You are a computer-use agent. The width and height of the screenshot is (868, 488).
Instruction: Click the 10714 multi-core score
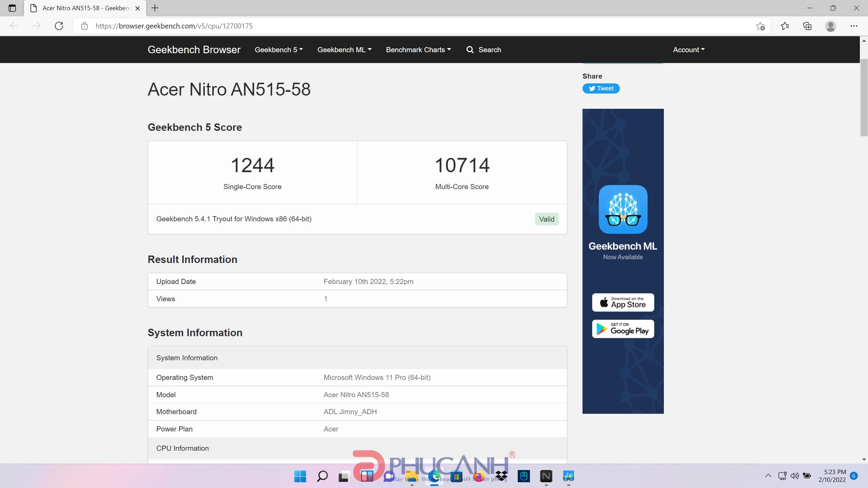(462, 165)
